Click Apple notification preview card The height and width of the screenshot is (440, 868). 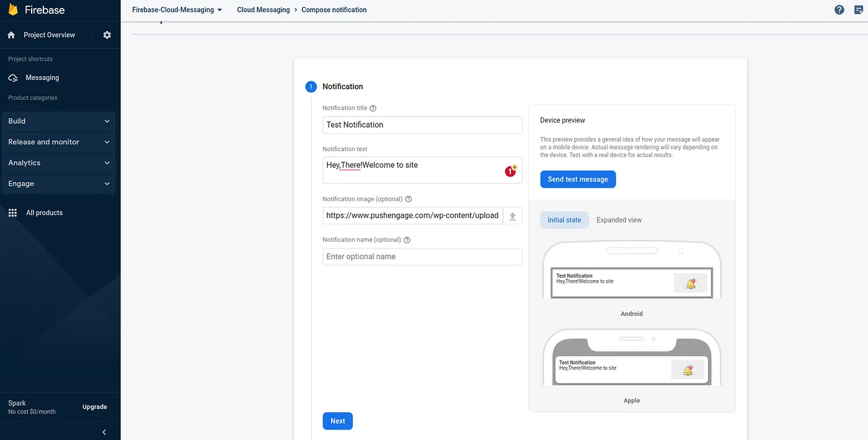(x=632, y=370)
